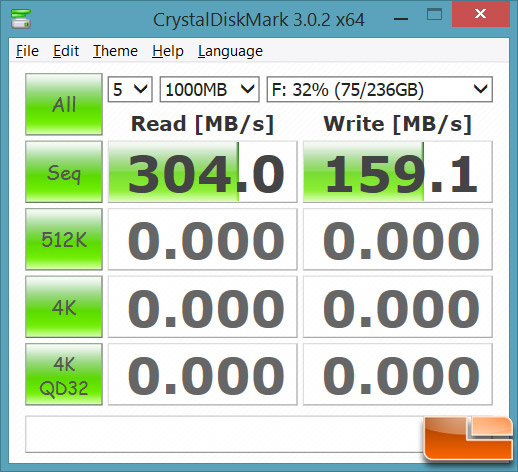Open the Language menu

230,51
